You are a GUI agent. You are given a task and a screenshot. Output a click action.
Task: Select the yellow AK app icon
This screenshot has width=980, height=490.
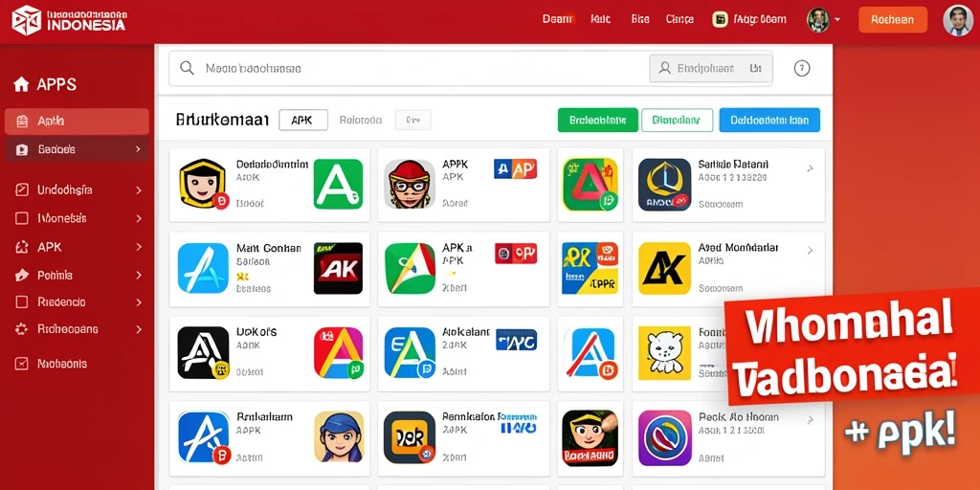pos(664,268)
